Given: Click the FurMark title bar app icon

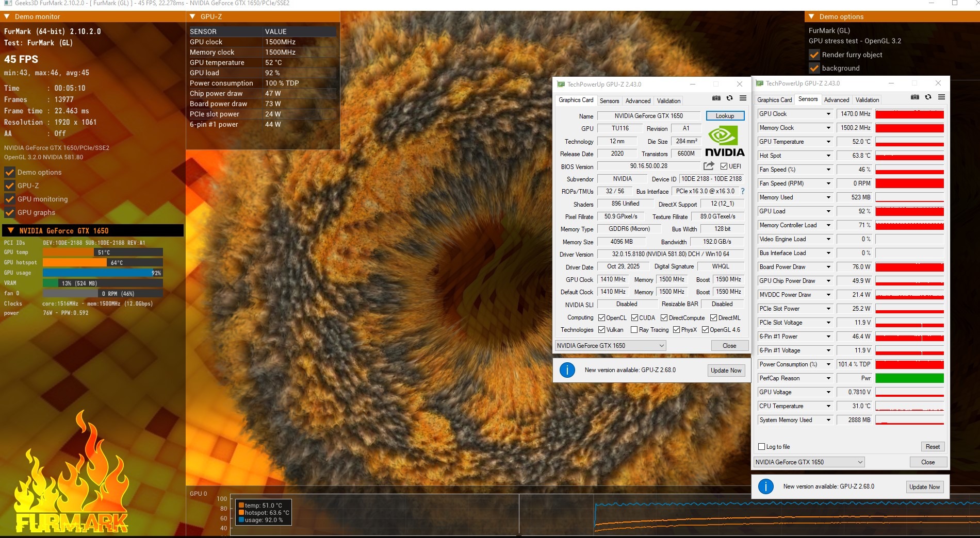Looking at the screenshot, I should point(8,3).
